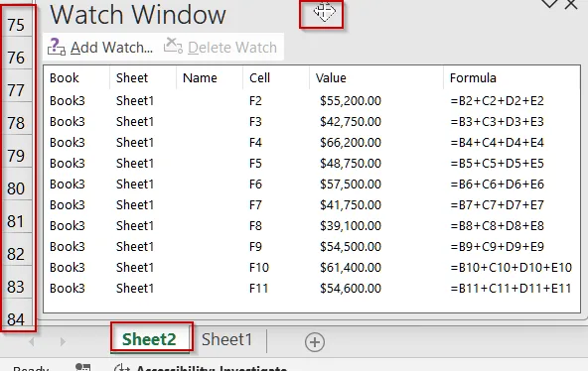Screen dimensions: 588x371
Task: Switch to the Sheet1 tab
Action: [x=226, y=339]
